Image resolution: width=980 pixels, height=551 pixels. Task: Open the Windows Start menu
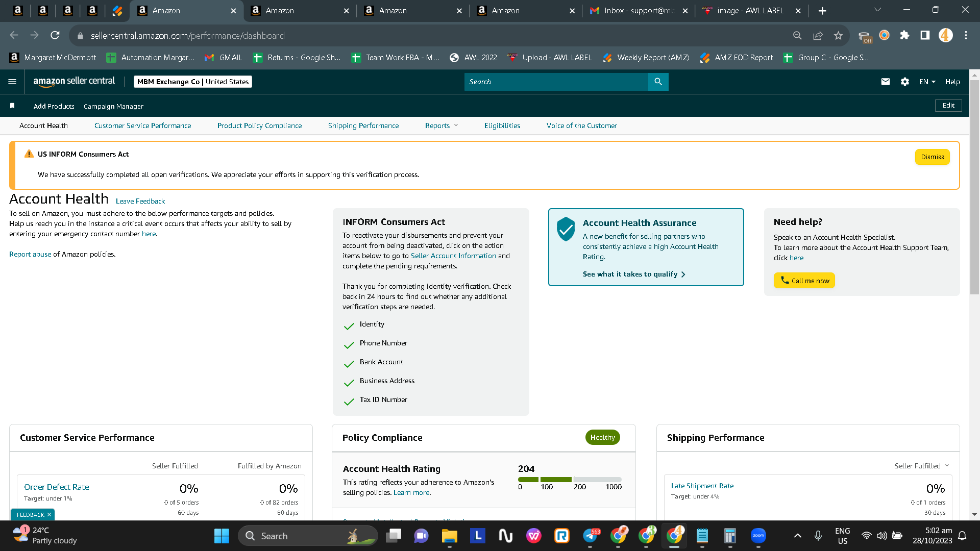[x=222, y=536]
